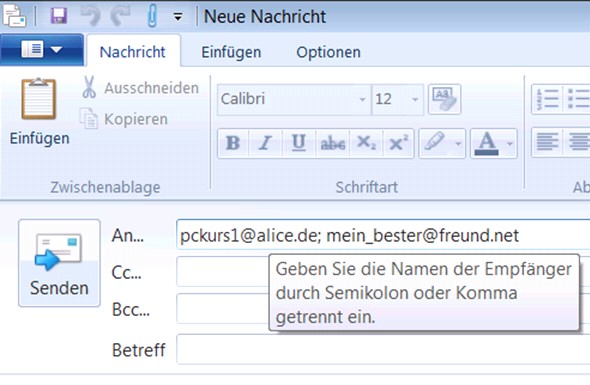Paste with the Einfügen clipboard button

pos(39,112)
